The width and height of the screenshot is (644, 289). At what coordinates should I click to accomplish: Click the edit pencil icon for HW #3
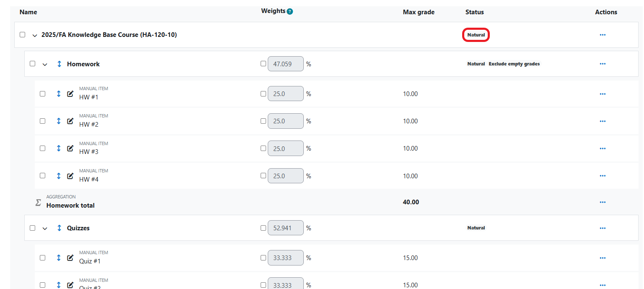coord(70,148)
